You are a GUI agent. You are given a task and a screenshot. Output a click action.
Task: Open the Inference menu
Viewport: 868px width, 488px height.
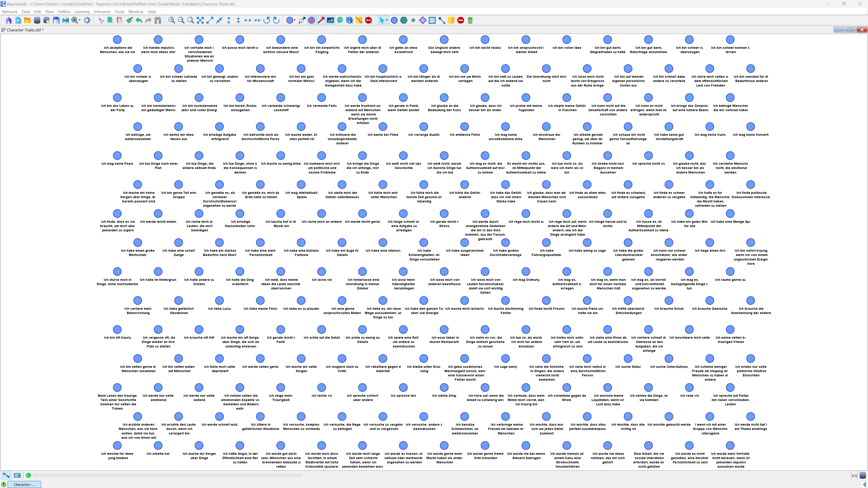102,12
